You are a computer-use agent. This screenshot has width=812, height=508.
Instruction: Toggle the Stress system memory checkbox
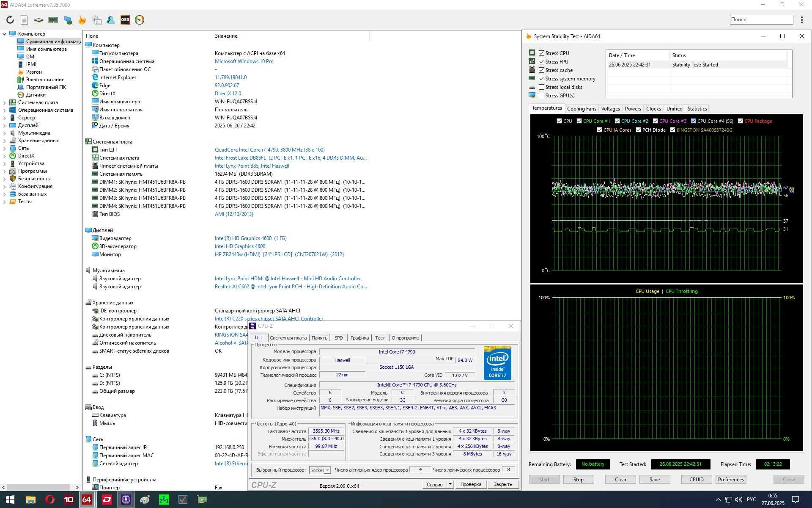pos(541,78)
